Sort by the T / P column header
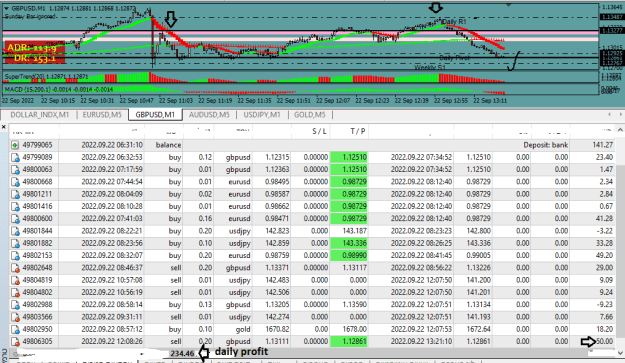 pos(358,131)
